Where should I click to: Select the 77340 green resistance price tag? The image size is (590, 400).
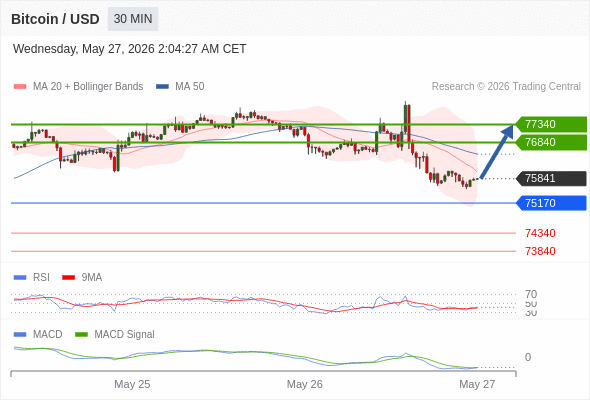pyautogui.click(x=551, y=124)
